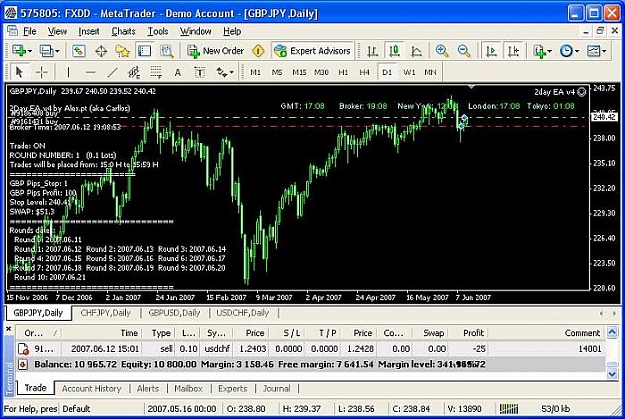Sort orders by the Profit column header

coord(468,333)
